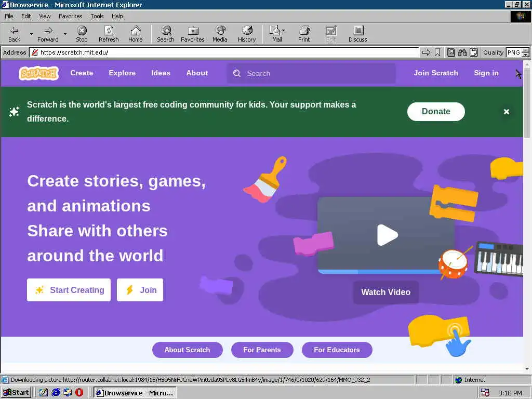Click the address bar URL field
Viewport: 532px width, 399px height.
click(224, 52)
